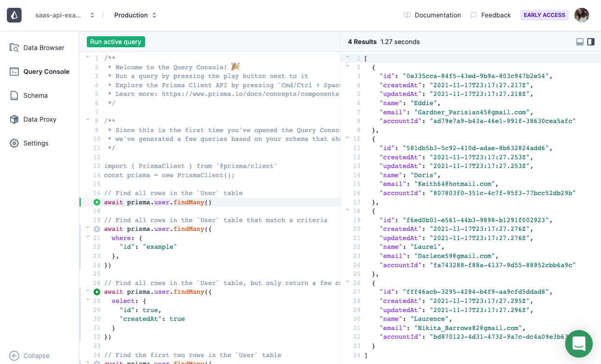Viewport: 601px width, 364px height.
Task: Open the user avatar menu
Action: (x=582, y=15)
